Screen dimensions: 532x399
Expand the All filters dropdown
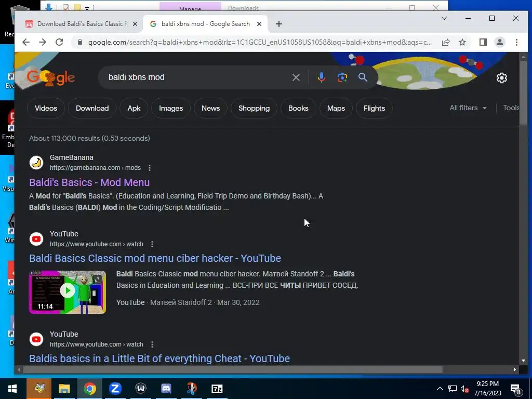468,108
